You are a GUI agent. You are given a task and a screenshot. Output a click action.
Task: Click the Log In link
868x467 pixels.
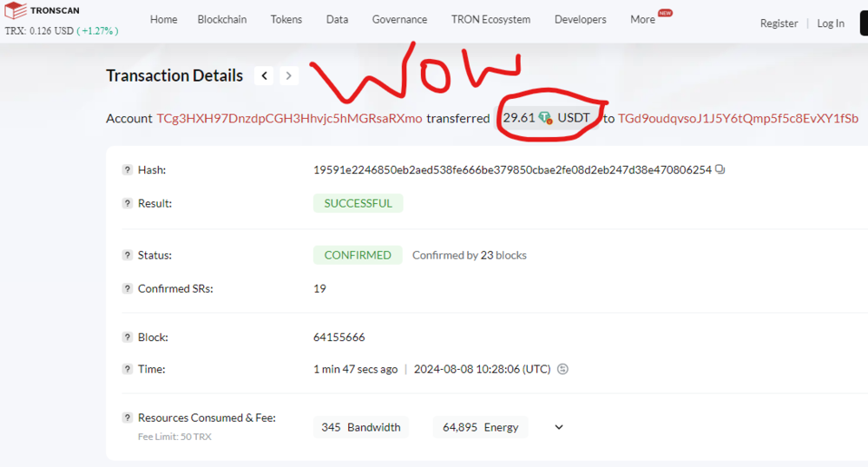coord(831,23)
